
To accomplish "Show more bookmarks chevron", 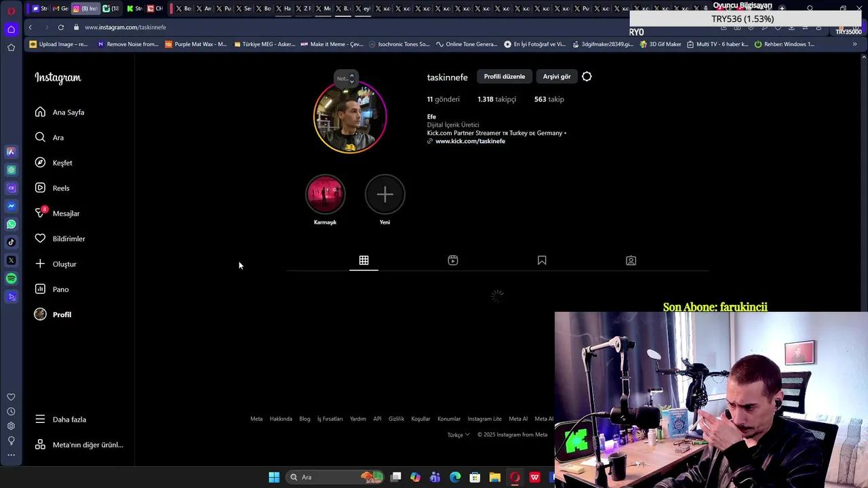I will (854, 44).
